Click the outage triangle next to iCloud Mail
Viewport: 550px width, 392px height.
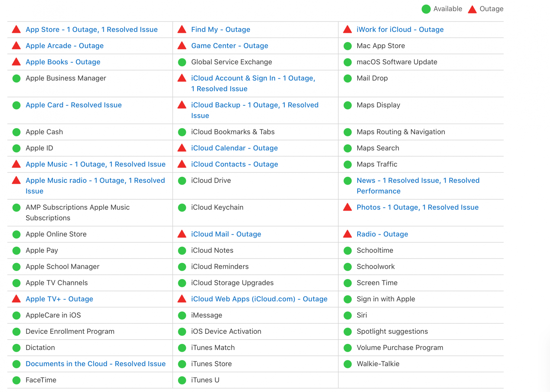pos(182,234)
